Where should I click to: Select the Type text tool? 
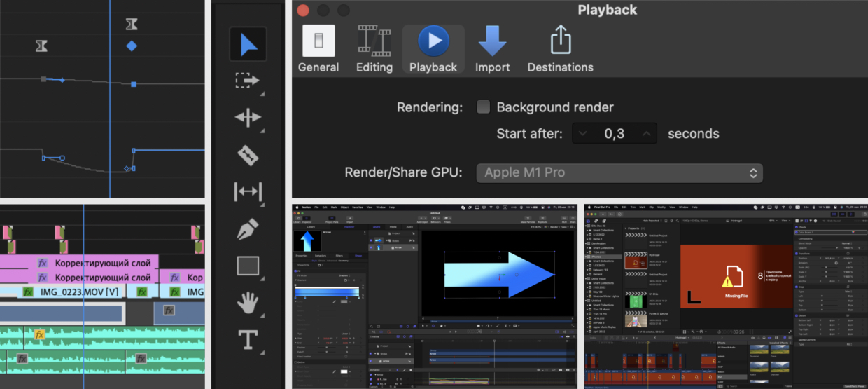click(x=248, y=340)
